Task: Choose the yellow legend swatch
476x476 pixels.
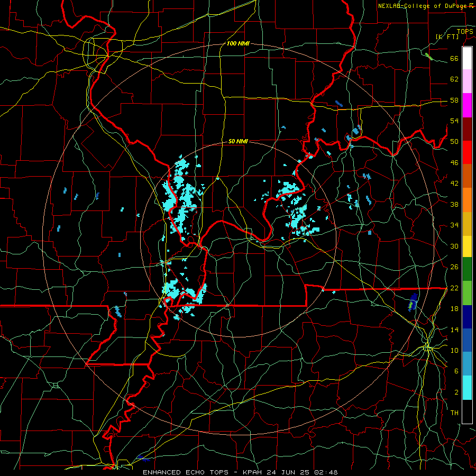Action: point(467,246)
